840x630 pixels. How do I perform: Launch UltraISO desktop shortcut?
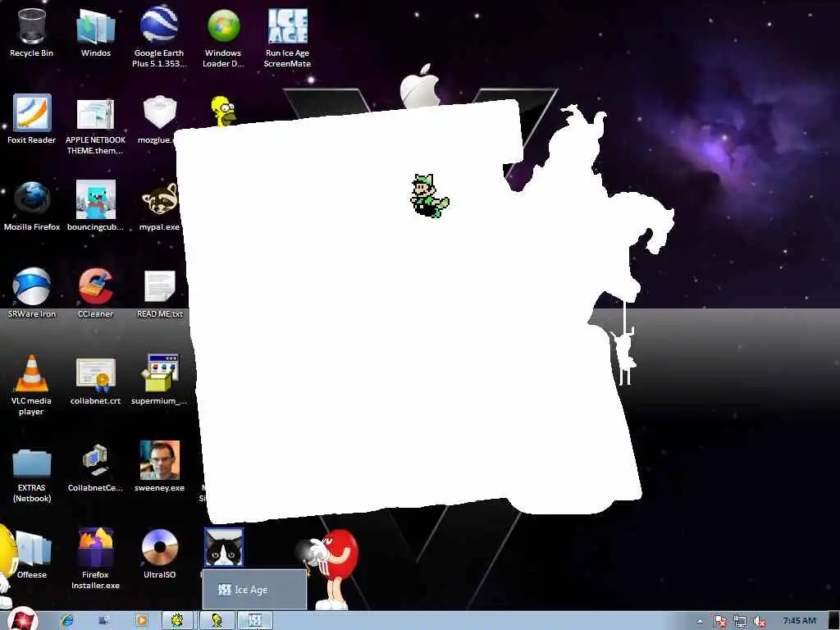point(159,554)
